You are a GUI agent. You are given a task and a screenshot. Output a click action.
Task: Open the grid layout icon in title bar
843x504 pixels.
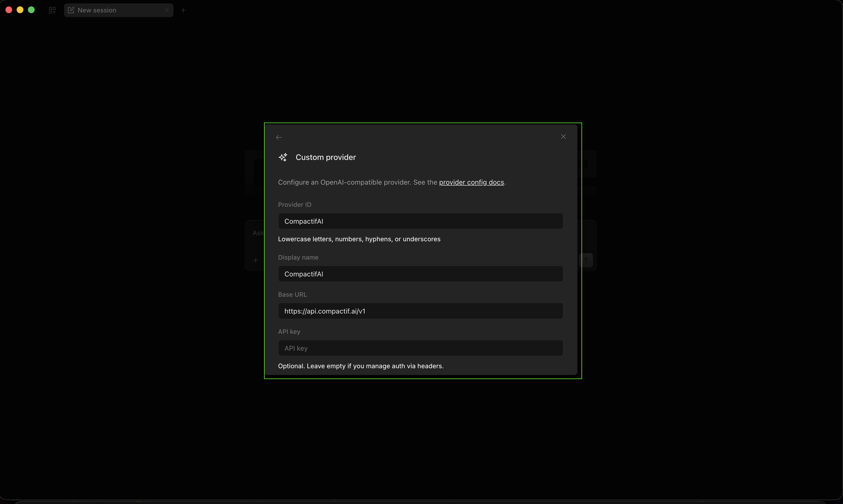tap(52, 10)
